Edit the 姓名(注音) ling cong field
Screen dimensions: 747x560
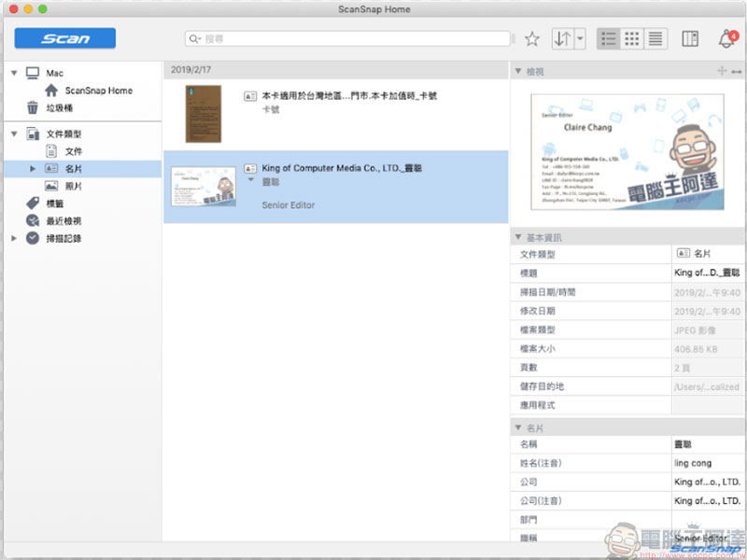(x=708, y=463)
